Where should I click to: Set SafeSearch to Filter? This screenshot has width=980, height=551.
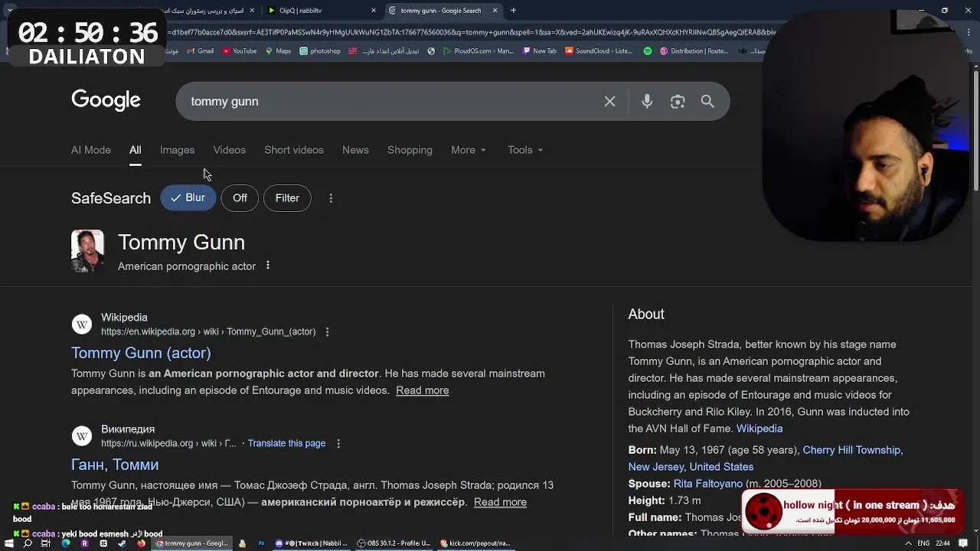point(287,198)
